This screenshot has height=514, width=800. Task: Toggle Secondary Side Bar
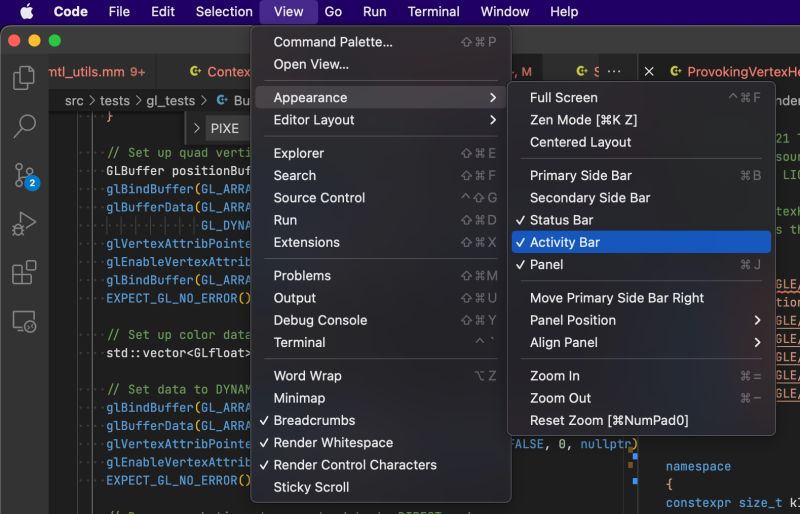pyautogui.click(x=641, y=198)
